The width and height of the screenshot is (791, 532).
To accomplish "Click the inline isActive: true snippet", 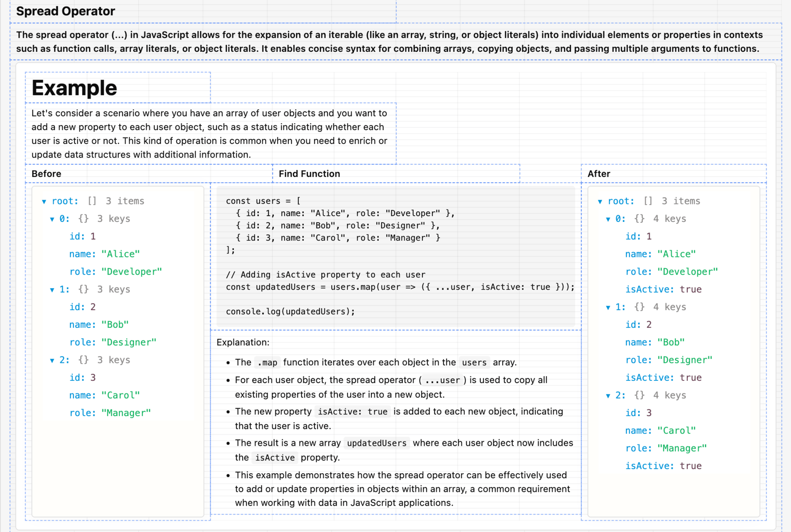I will tap(352, 412).
